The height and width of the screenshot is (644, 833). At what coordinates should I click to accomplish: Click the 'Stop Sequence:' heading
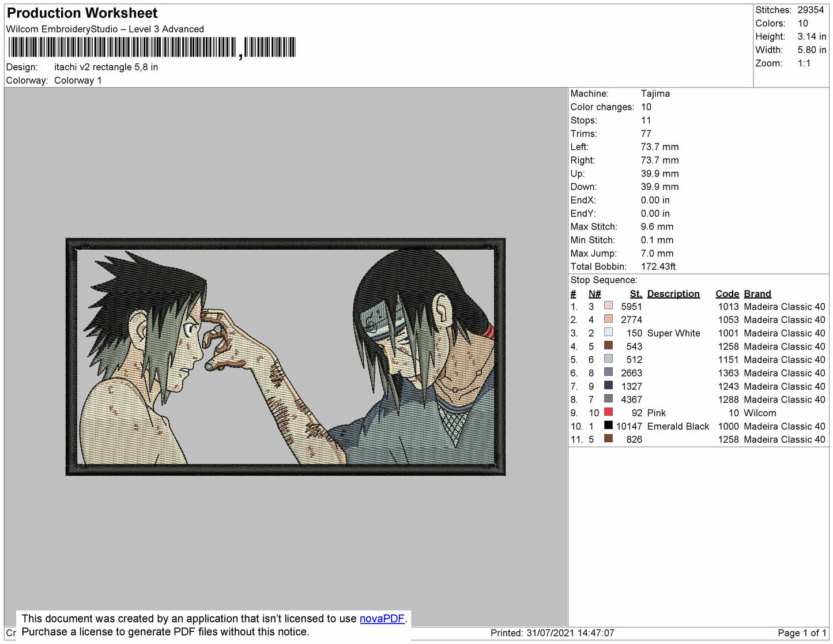tap(604, 280)
